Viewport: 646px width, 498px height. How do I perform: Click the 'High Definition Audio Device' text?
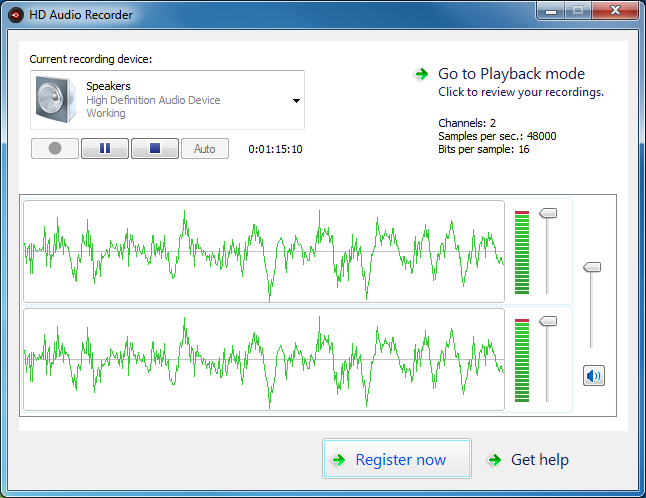click(x=153, y=100)
